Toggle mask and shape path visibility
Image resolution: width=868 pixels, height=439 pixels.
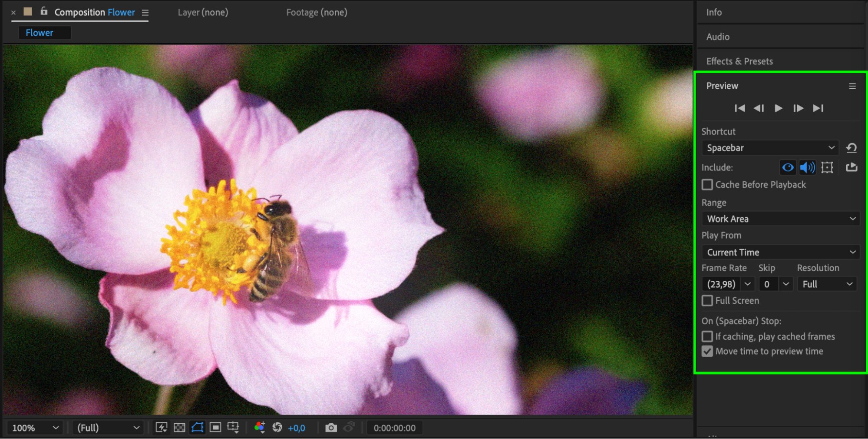[198, 428]
